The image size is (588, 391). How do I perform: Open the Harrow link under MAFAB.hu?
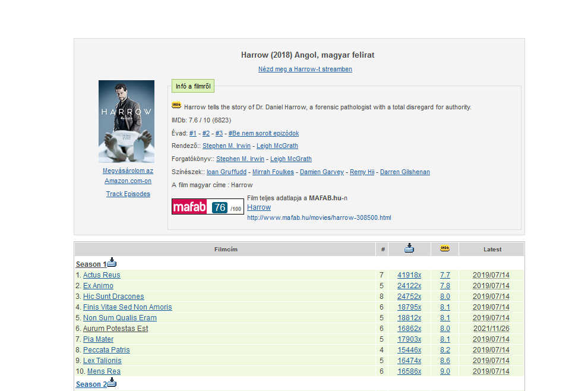tap(259, 207)
